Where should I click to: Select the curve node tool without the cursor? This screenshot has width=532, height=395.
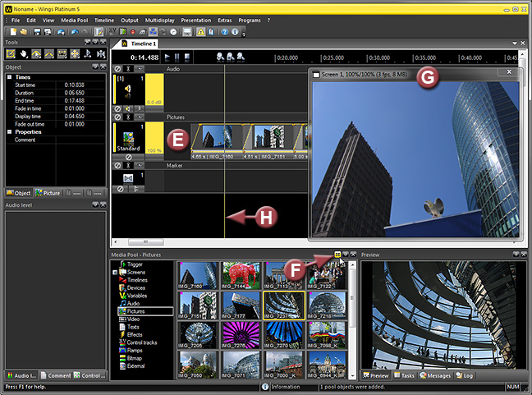point(49,54)
